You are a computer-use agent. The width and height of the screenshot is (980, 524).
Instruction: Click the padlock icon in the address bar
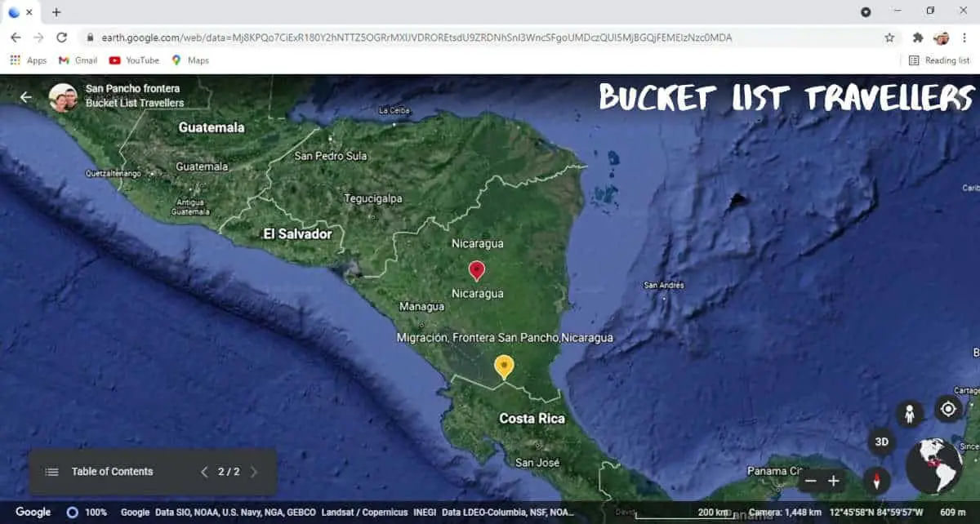click(89, 38)
